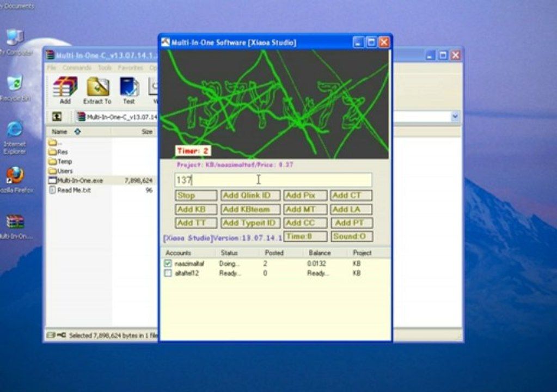Open the Tools menu in WinRAR
Viewport: 557px width, 392px height.
[x=105, y=68]
